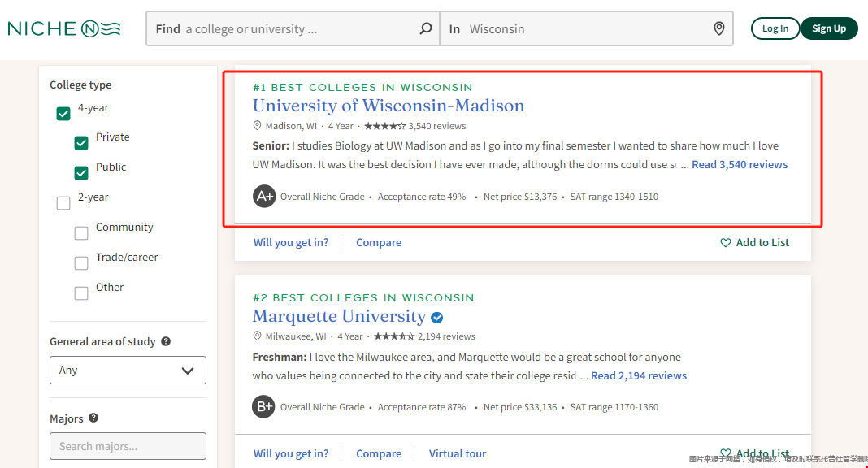Click Add to List for UW-Madison

[754, 242]
